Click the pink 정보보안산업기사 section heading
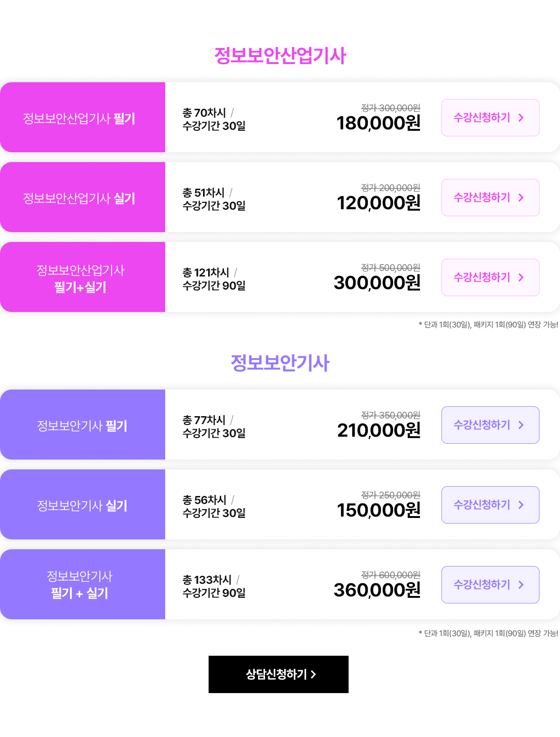The image size is (560, 737). click(280, 56)
